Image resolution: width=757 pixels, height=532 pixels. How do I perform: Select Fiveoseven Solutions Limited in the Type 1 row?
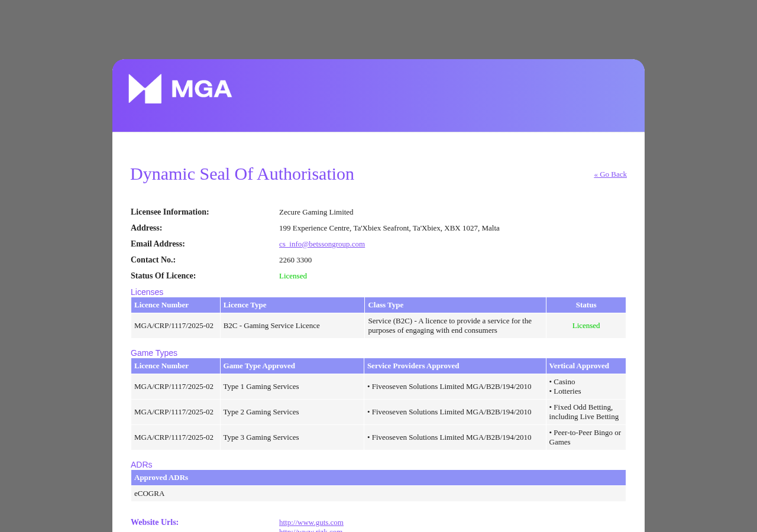click(449, 387)
